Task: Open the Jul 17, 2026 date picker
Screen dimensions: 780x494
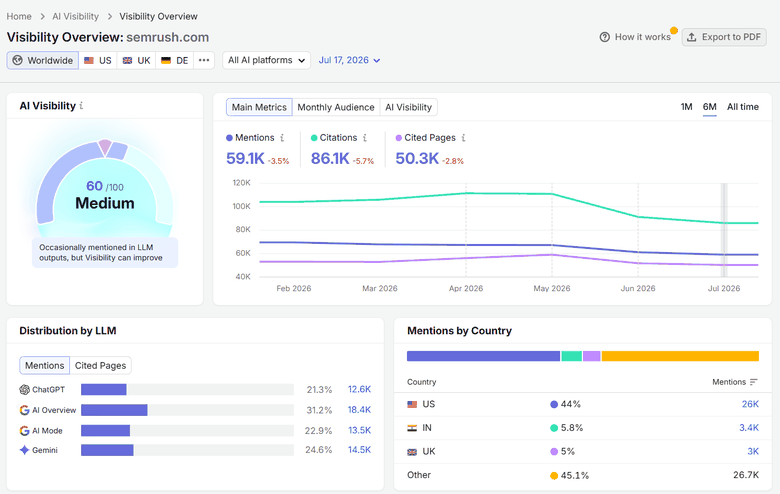Action: click(x=349, y=60)
